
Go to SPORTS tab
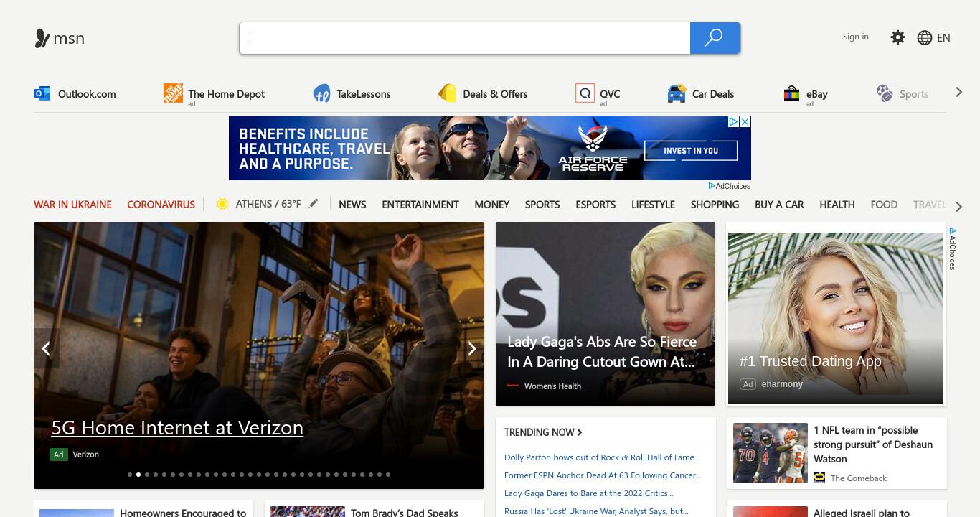pyautogui.click(x=542, y=205)
